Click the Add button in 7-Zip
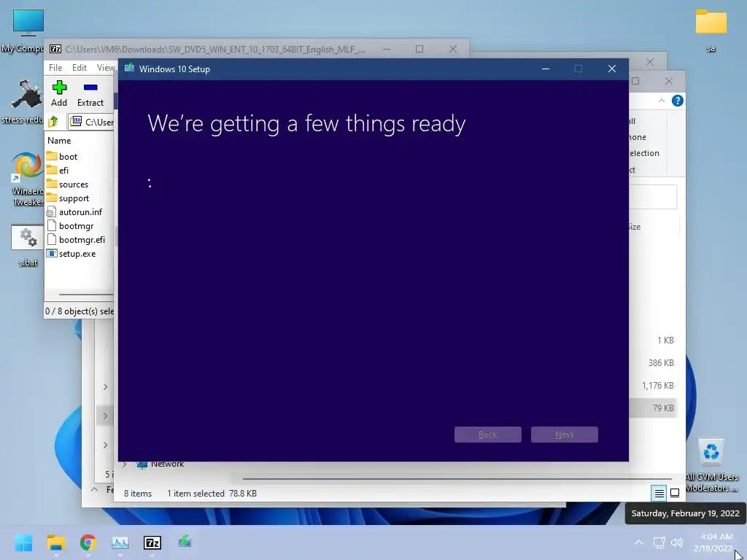 pos(59,94)
